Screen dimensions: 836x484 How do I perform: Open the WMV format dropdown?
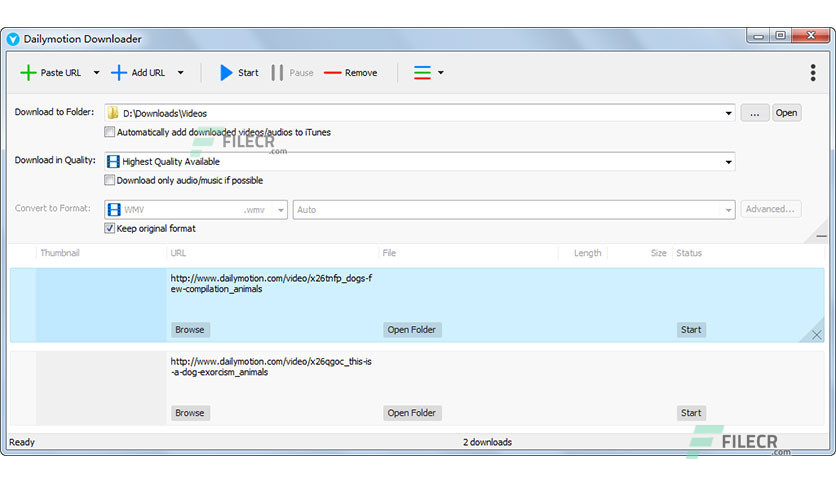coord(280,210)
